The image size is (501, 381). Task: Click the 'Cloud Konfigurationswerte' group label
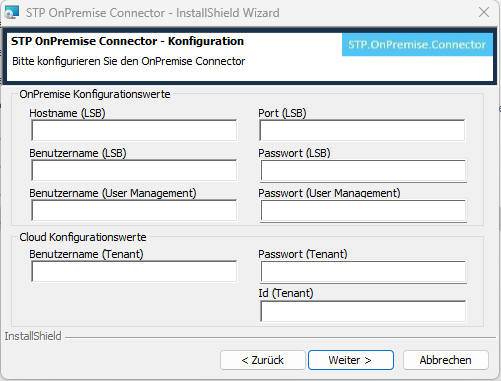[x=83, y=237]
